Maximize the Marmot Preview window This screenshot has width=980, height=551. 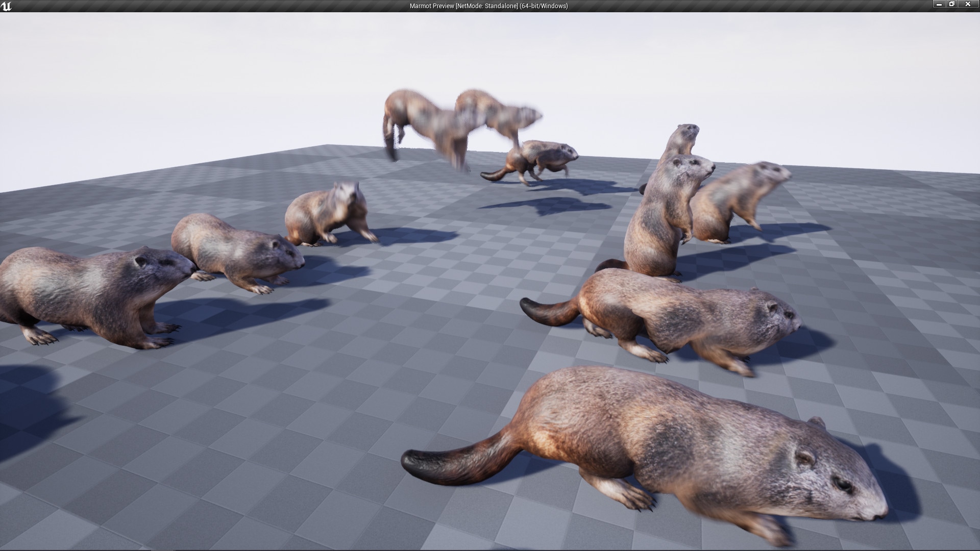[952, 4]
